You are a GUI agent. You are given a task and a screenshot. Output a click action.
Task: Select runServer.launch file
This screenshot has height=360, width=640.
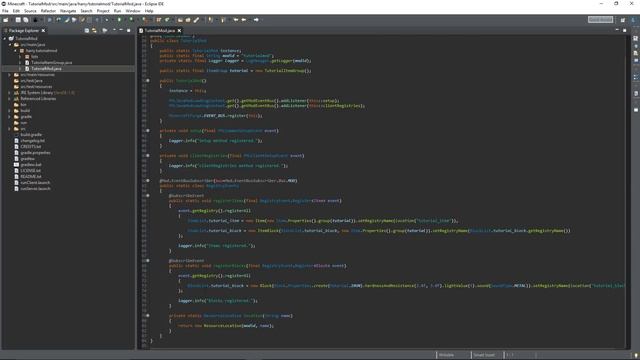click(x=36, y=189)
